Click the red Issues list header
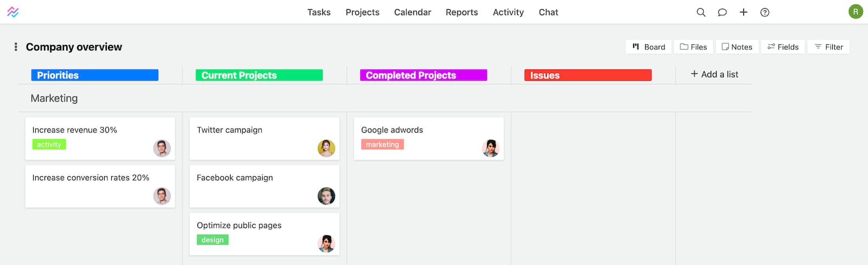Screen dimensions: 868x265 point(588,75)
